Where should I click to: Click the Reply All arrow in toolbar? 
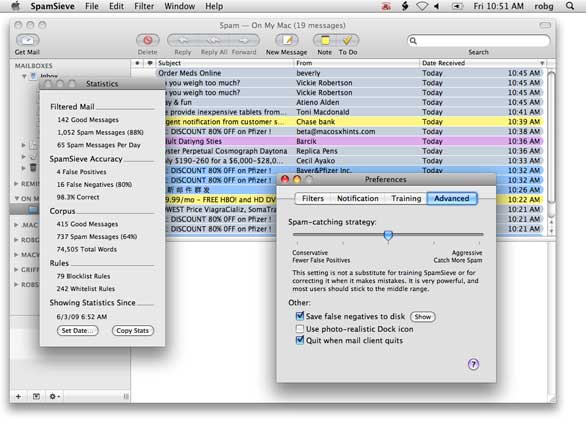pos(213,40)
